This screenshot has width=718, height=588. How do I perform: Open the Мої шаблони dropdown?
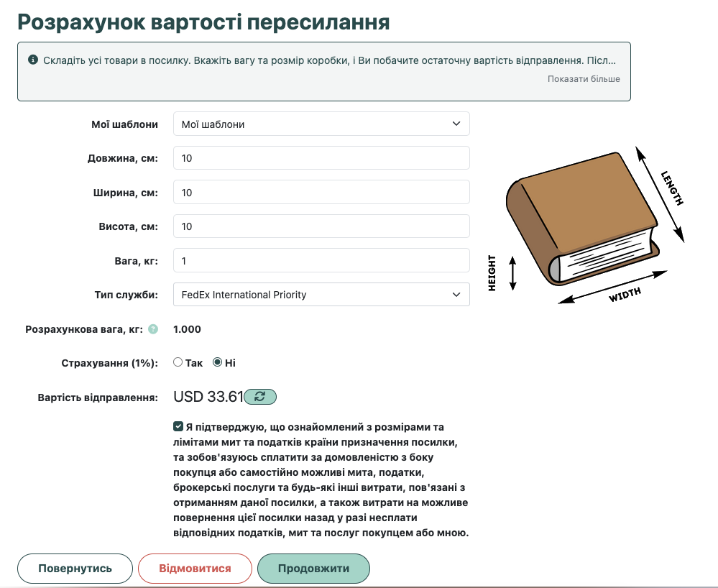point(321,124)
